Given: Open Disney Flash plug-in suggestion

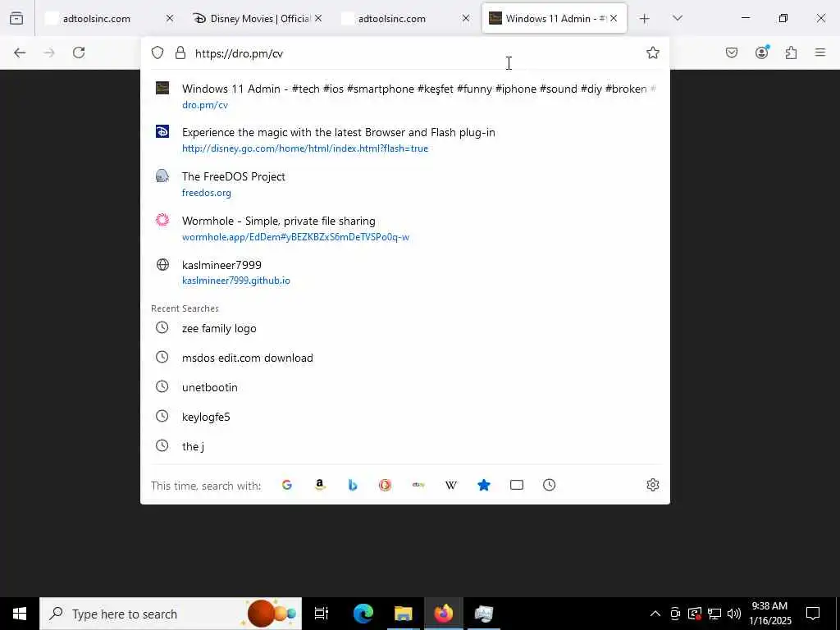Looking at the screenshot, I should tap(405, 139).
